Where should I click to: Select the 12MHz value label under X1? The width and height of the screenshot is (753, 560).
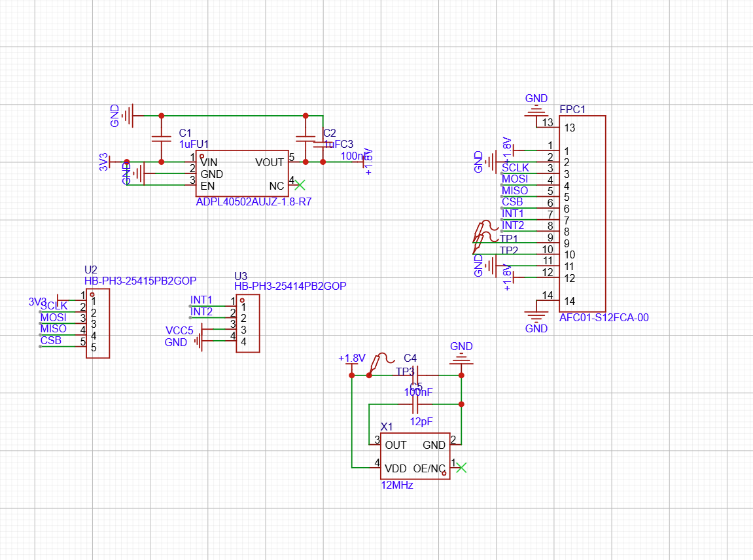coord(396,485)
